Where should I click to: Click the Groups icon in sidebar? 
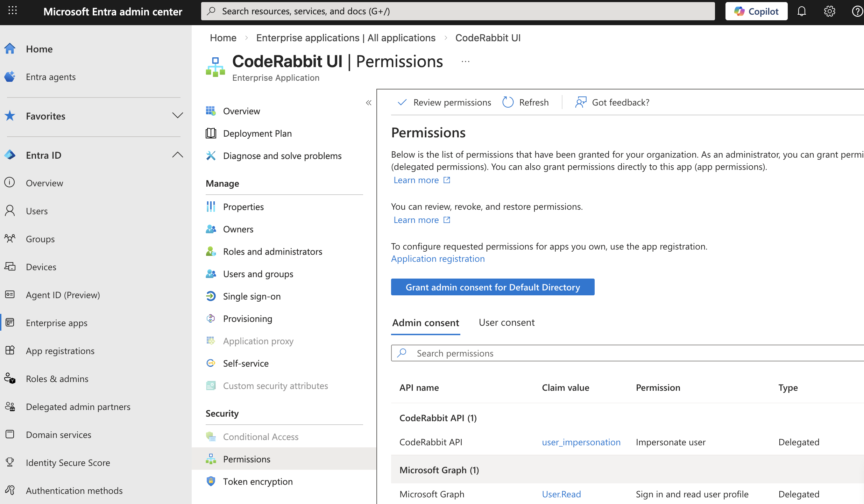[x=10, y=239]
